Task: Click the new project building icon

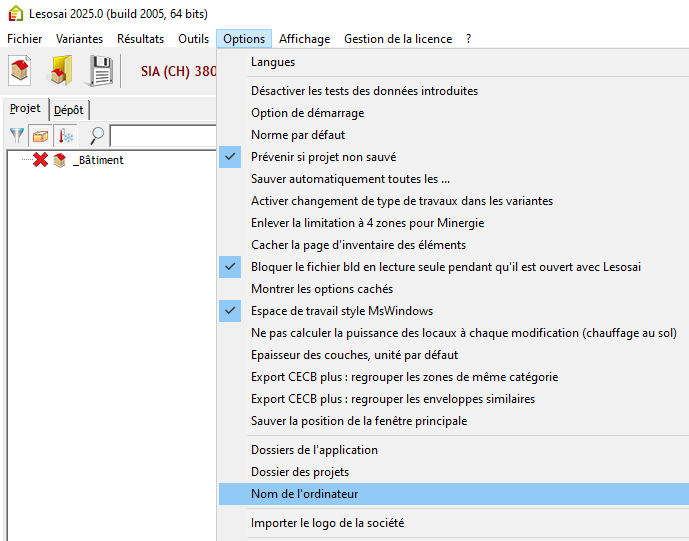Action: [21, 71]
